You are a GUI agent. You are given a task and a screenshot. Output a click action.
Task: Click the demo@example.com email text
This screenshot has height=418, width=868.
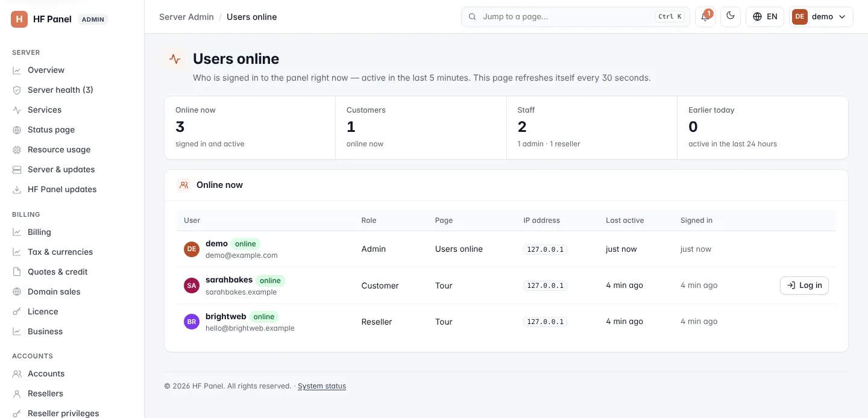click(242, 255)
